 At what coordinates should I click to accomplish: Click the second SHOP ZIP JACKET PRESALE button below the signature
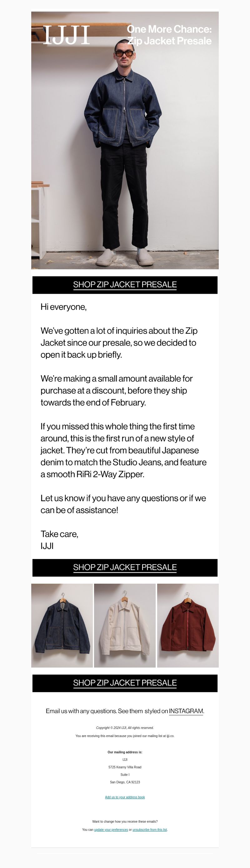pos(125,567)
